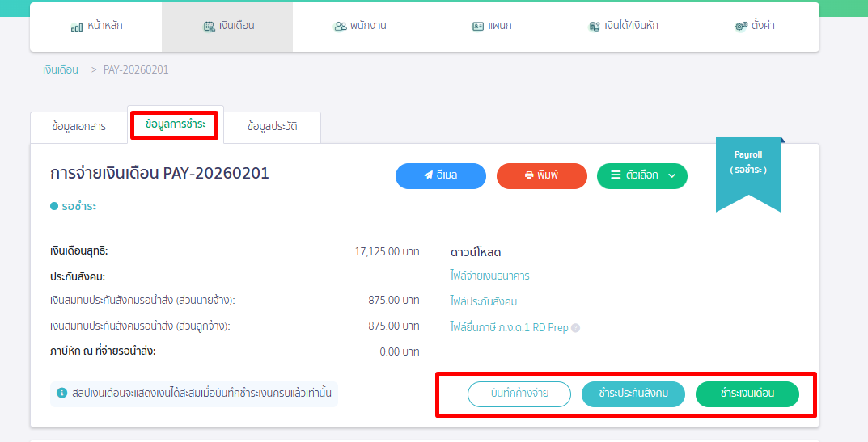The height and width of the screenshot is (442, 868).
Task: Click the paper plane icon on อีเมล
Action: click(x=428, y=175)
